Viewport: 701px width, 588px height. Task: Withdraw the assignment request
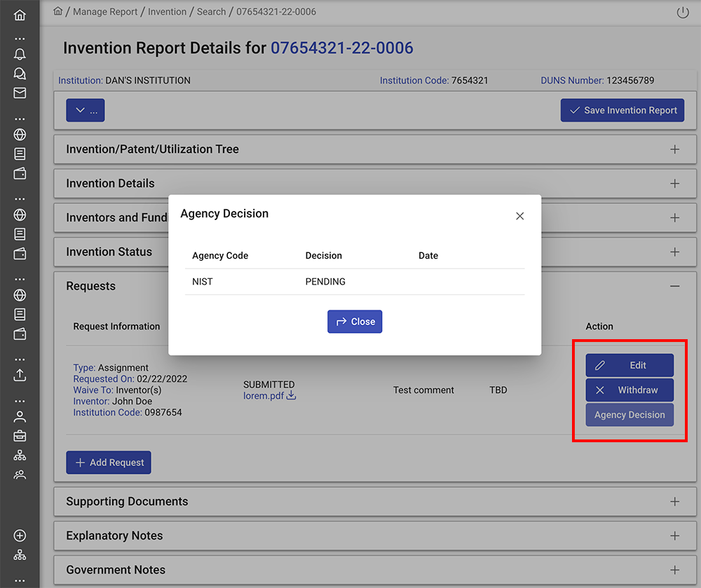point(629,390)
